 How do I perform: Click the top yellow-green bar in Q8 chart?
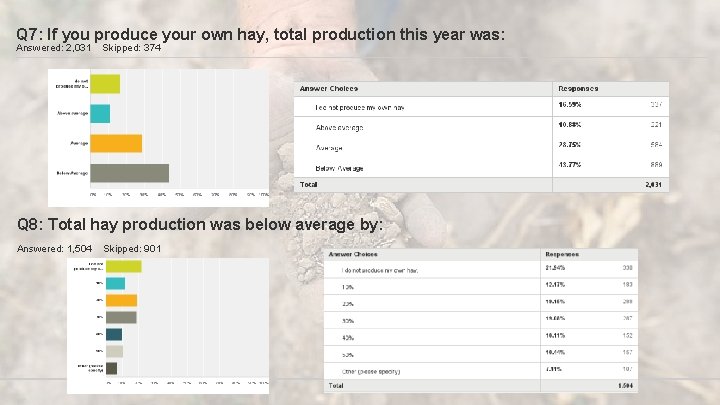pos(123,266)
